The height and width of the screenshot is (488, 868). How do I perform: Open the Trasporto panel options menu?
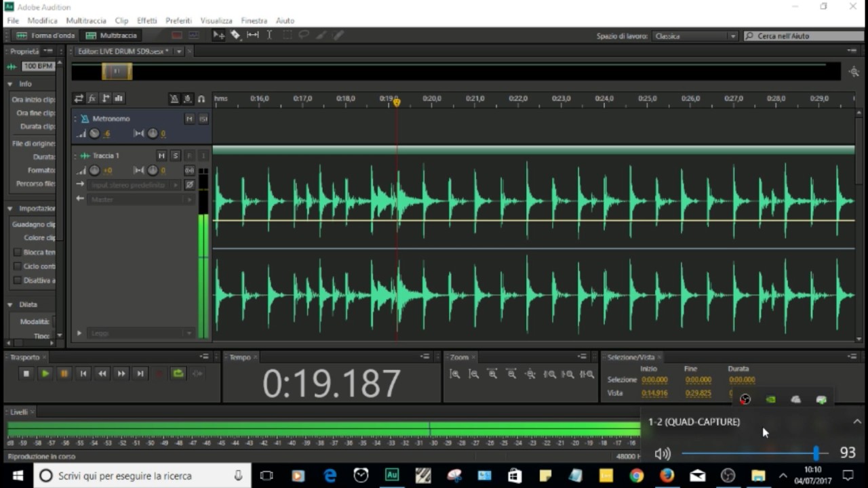coord(204,357)
